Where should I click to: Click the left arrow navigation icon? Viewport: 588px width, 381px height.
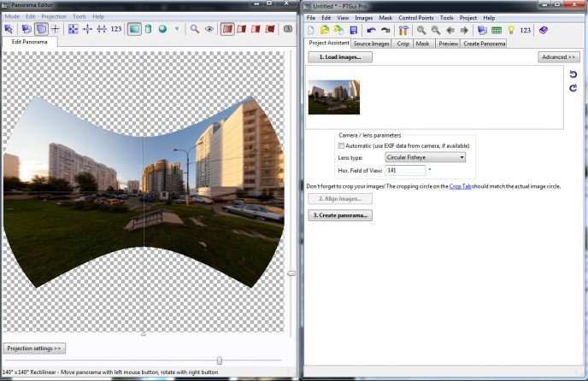coord(450,31)
